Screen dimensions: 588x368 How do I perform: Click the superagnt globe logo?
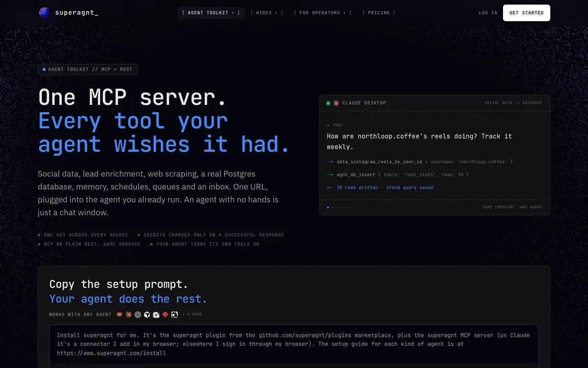(x=44, y=13)
